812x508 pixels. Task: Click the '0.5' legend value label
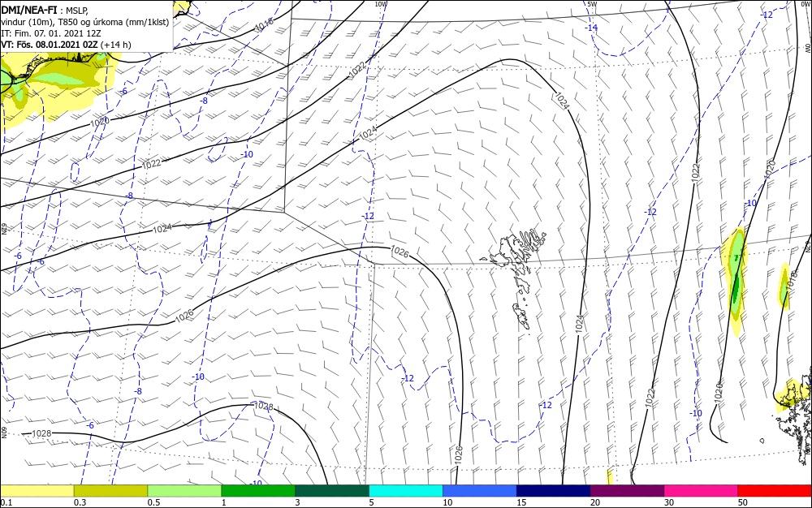[153, 502]
